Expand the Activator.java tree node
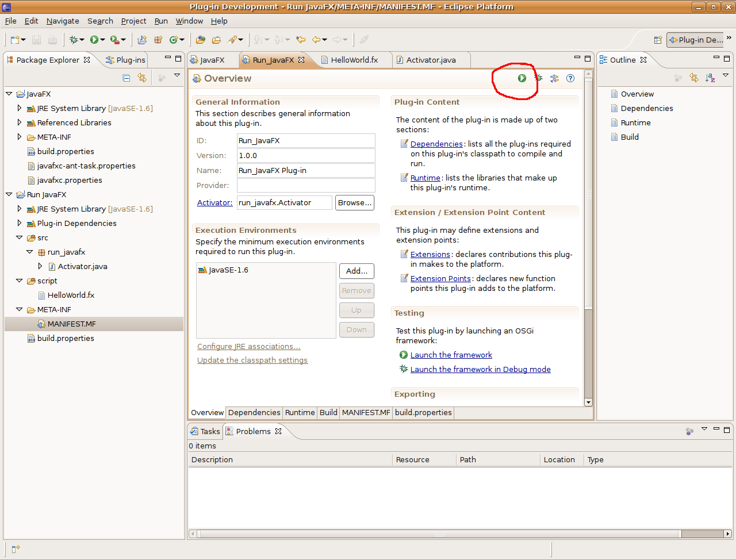Image resolution: width=736 pixels, height=560 pixels. 40,266
